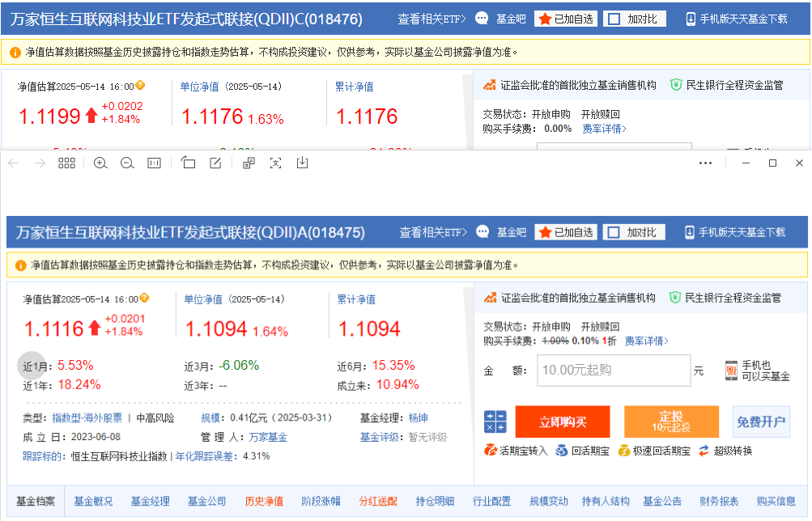Click the 活期宝转入 icon
This screenshot has height=521, width=812.
point(490,450)
